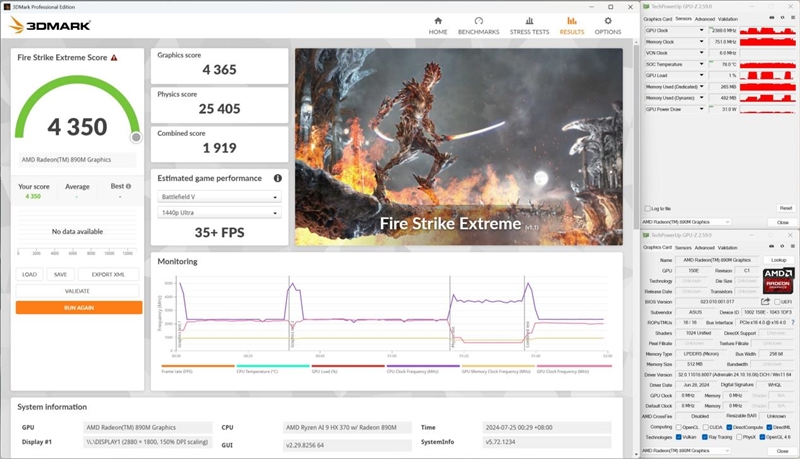Image resolution: width=800 pixels, height=459 pixels.
Task: Expand the GPU Power Draw sensor dropdown arrow
Action: click(702, 109)
